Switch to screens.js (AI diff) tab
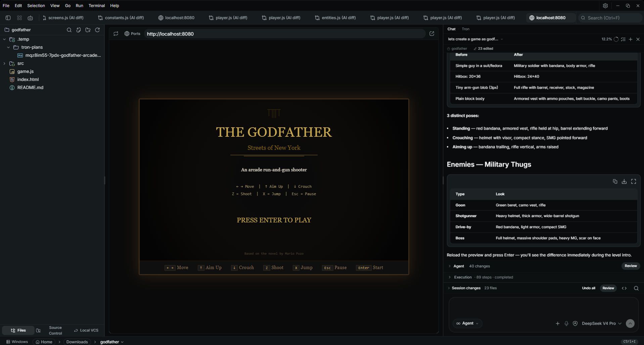This screenshot has height=345, width=644. [x=63, y=18]
